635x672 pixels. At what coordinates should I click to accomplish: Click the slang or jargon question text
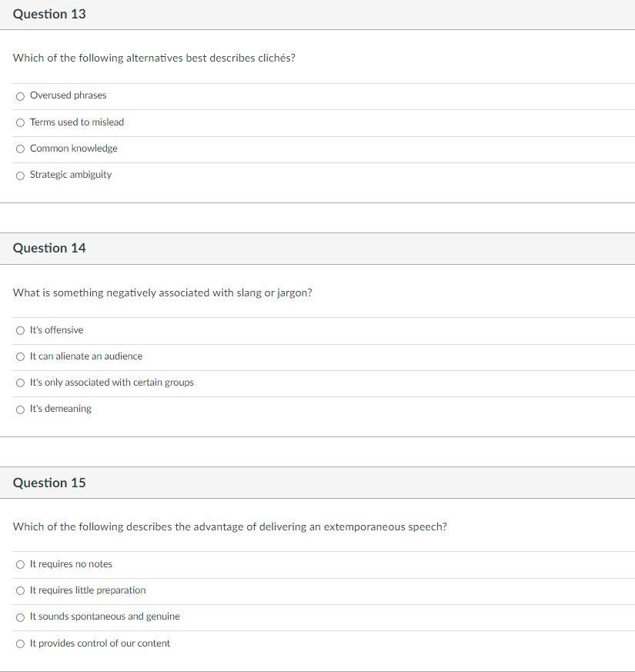click(x=163, y=293)
